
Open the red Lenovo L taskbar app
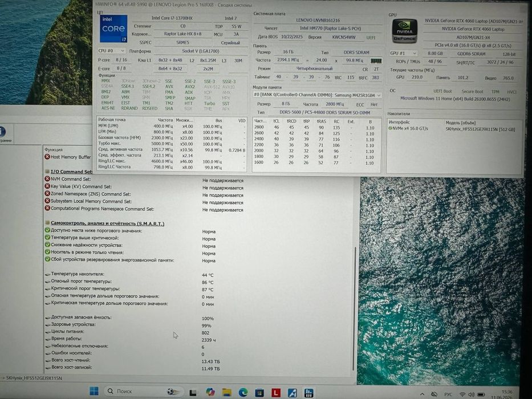(276, 393)
